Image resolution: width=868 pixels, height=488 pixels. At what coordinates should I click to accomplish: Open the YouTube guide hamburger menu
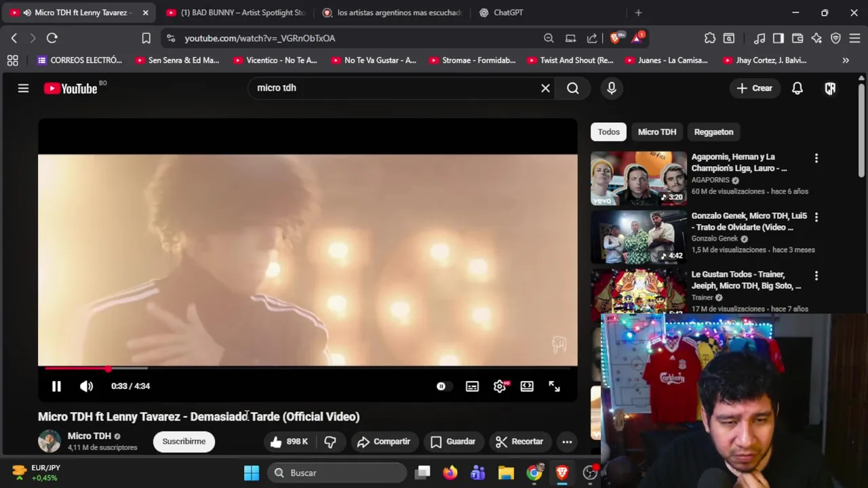point(23,88)
